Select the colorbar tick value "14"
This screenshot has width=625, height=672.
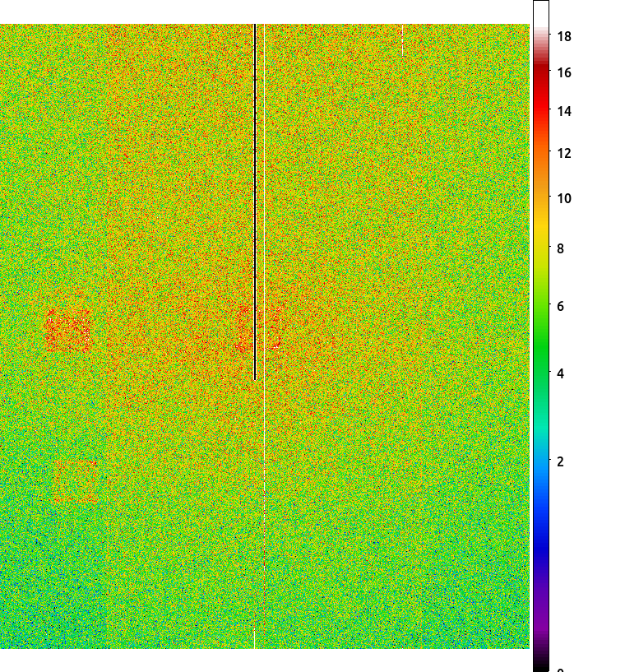tap(564, 111)
